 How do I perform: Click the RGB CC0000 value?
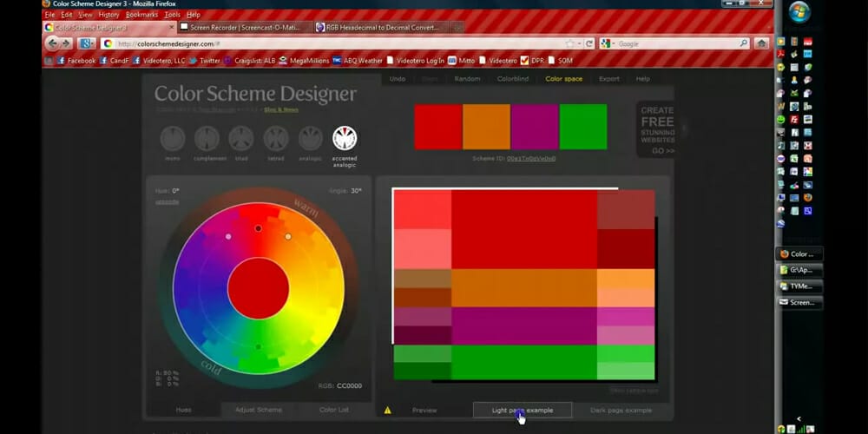pos(349,386)
